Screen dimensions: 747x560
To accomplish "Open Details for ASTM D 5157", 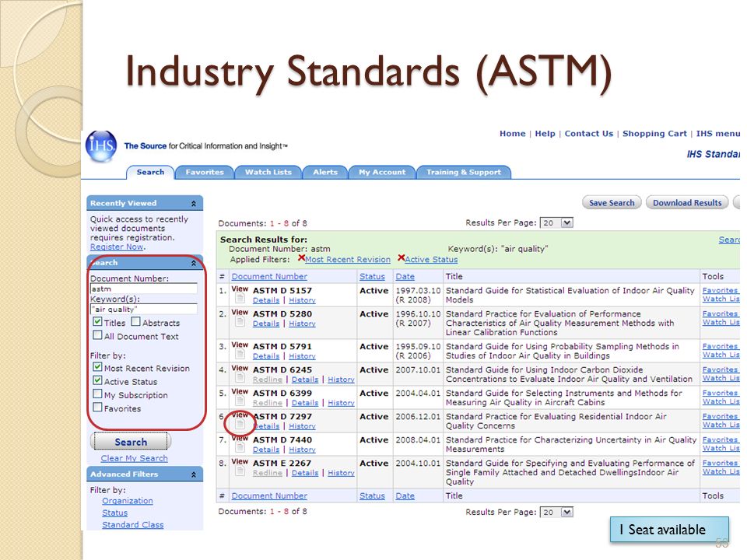I will coord(266,300).
